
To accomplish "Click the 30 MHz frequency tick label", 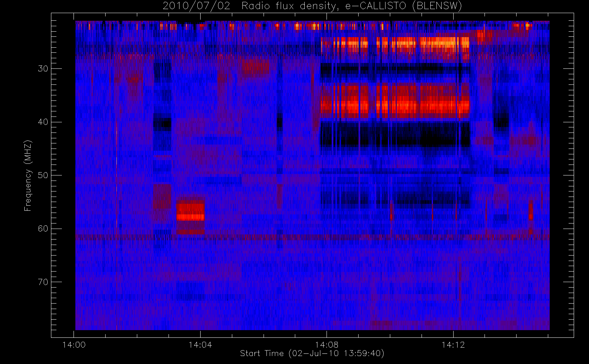I will pyautogui.click(x=43, y=69).
